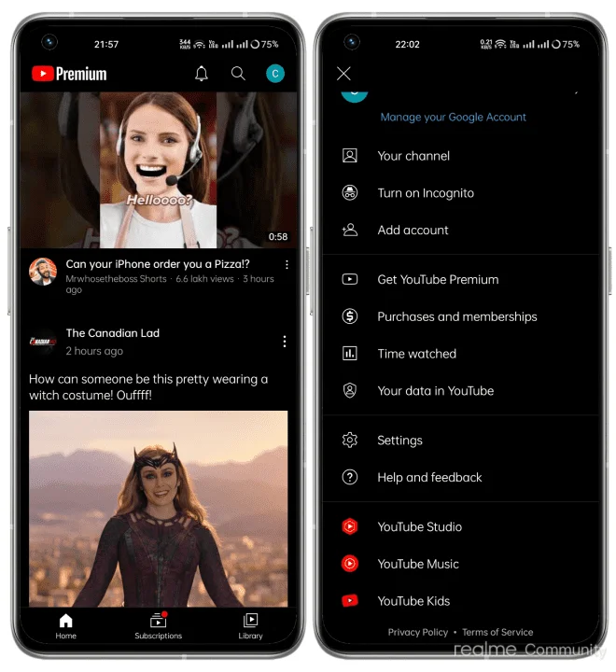Image resolution: width=616 pixels, height=672 pixels.
Task: Tap the Incognito mask icon
Action: [350, 193]
